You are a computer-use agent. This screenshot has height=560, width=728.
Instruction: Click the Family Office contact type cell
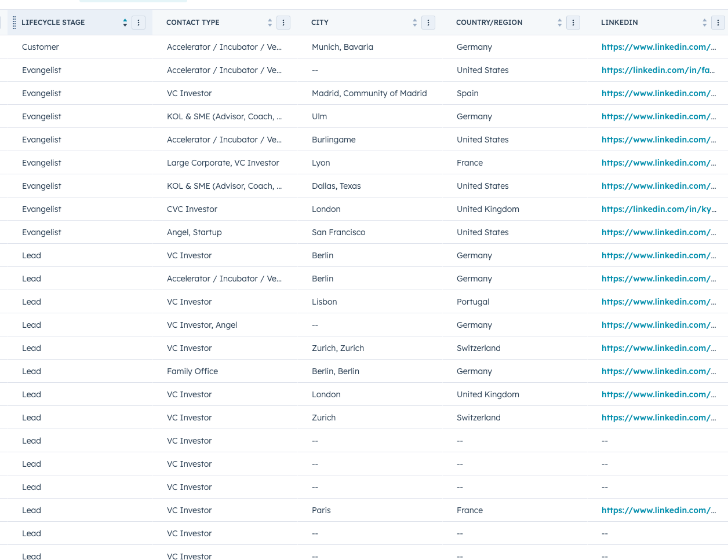pyautogui.click(x=192, y=371)
